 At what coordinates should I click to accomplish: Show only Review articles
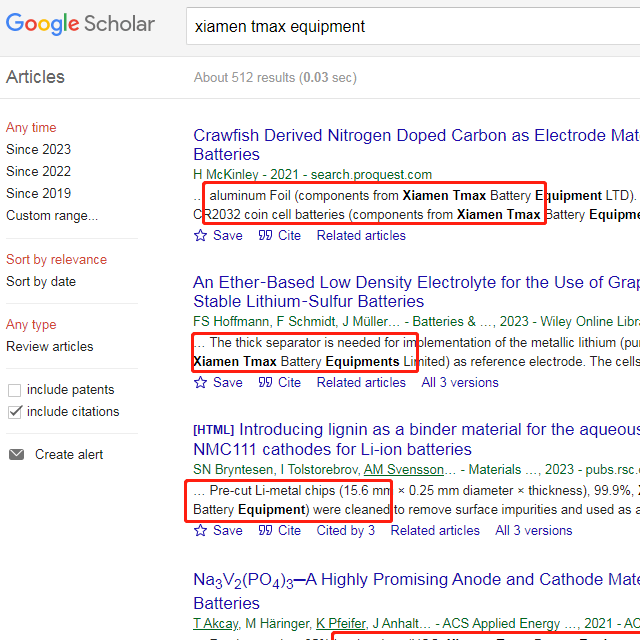tap(49, 347)
